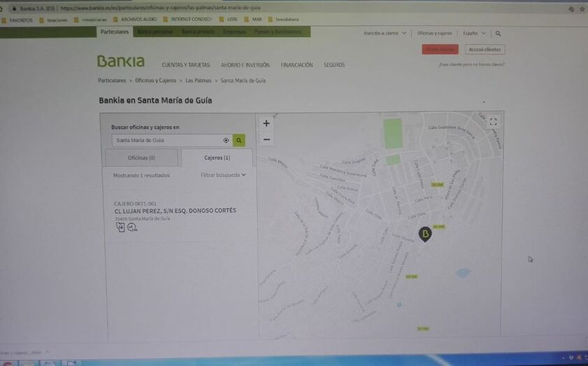Switch to the Banca personal tab
This screenshot has height=366, width=588.
155,32
